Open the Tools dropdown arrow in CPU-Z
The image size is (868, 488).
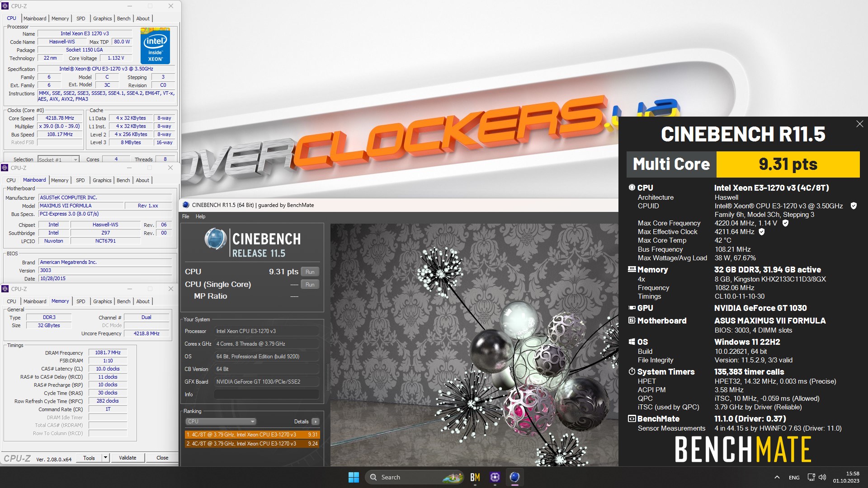point(105,458)
